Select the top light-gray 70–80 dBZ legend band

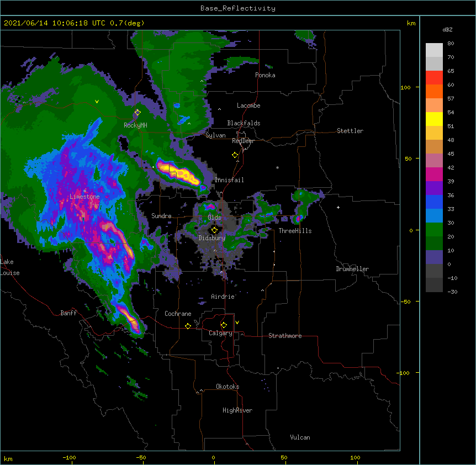[x=434, y=50]
